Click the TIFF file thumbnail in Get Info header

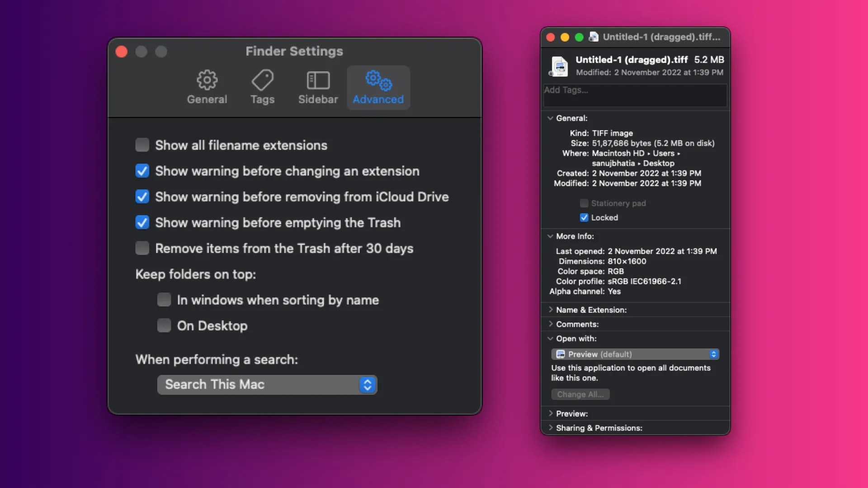coord(559,66)
